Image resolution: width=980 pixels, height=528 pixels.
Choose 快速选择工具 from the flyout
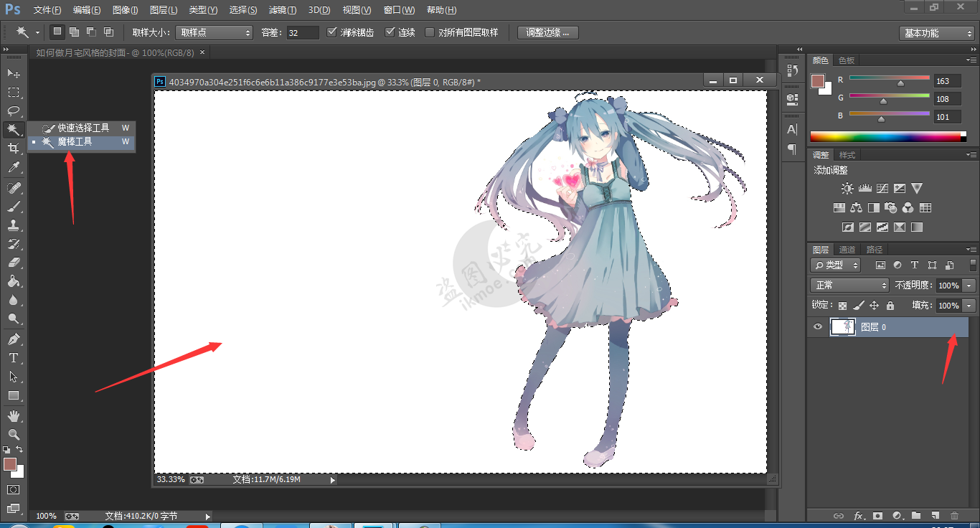tap(83, 128)
